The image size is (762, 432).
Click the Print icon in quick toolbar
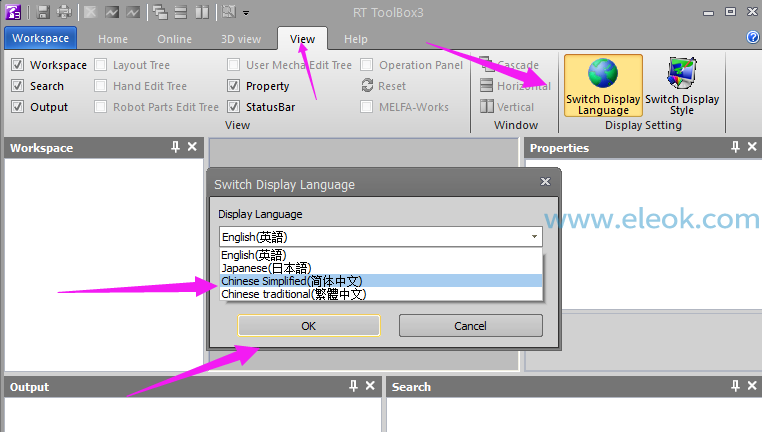[64, 12]
